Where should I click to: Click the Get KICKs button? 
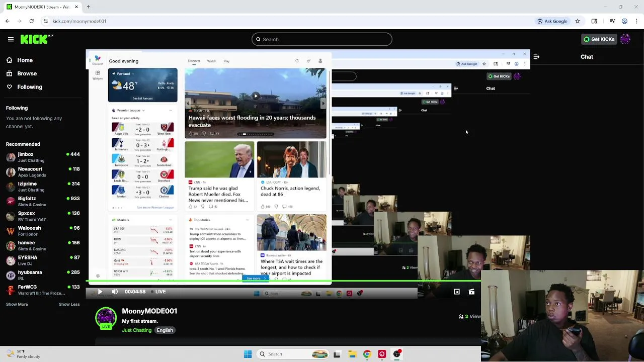point(598,39)
